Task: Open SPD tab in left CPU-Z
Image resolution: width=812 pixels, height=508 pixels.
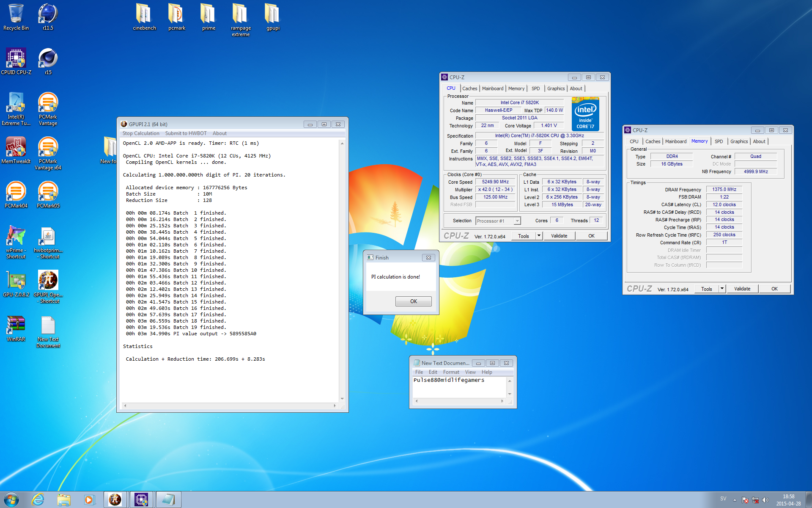Action: point(535,88)
